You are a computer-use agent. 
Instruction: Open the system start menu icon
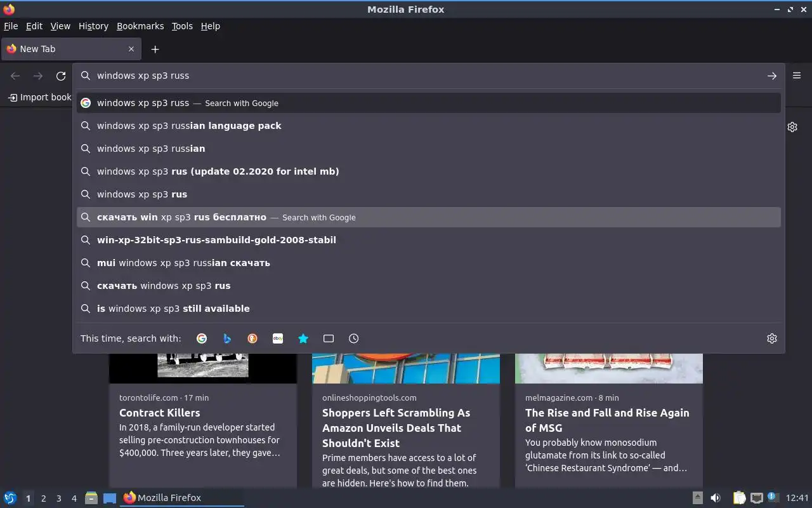coord(10,498)
